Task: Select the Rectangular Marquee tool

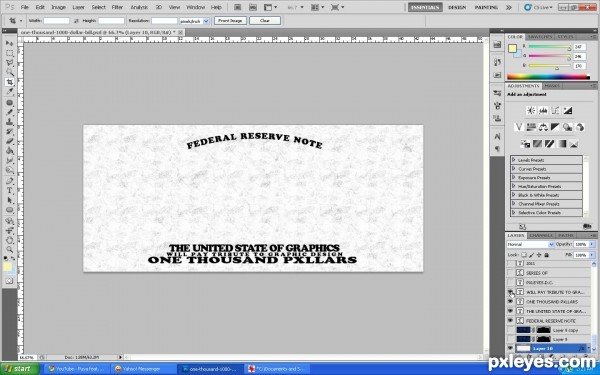Action: pyautogui.click(x=10, y=53)
